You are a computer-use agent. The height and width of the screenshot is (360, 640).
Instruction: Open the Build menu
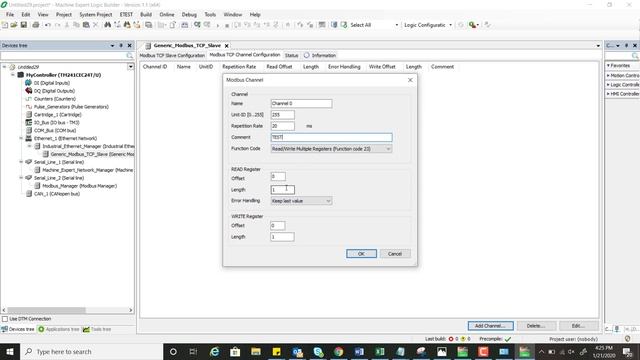(146, 14)
